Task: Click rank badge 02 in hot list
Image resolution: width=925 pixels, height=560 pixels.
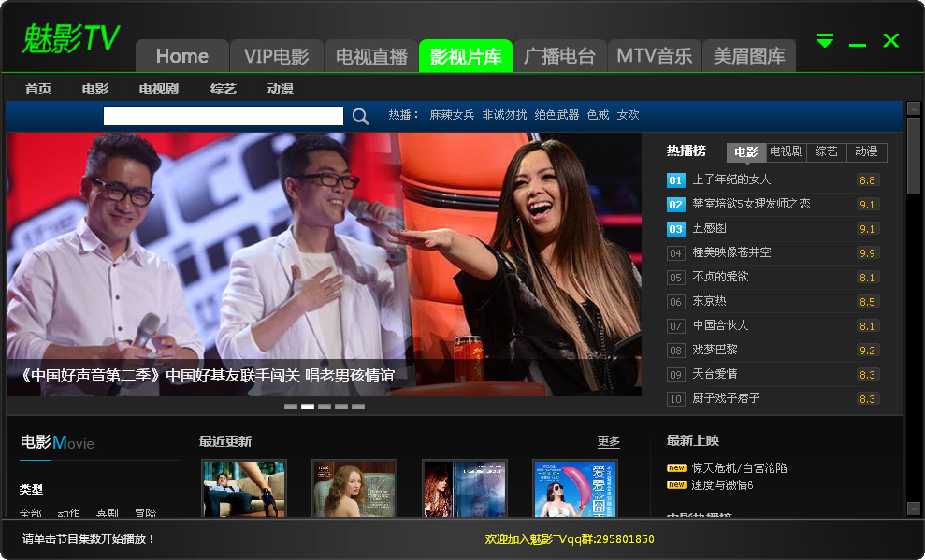Action: point(675,205)
